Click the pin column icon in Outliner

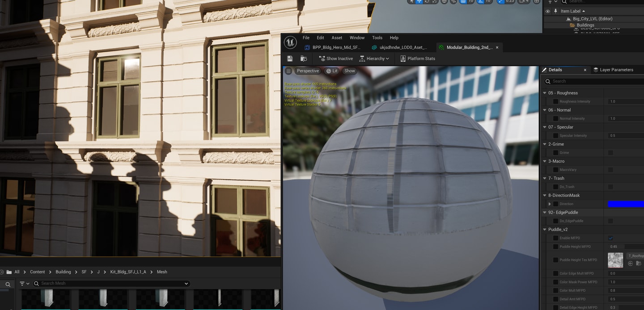pyautogui.click(x=556, y=11)
